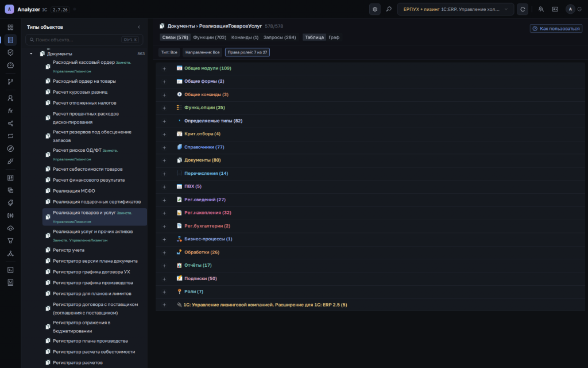Click the Подписки (50) row label

[200, 279]
